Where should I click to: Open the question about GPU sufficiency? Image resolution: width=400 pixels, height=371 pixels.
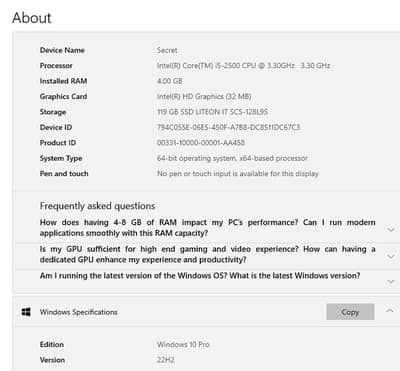click(207, 254)
